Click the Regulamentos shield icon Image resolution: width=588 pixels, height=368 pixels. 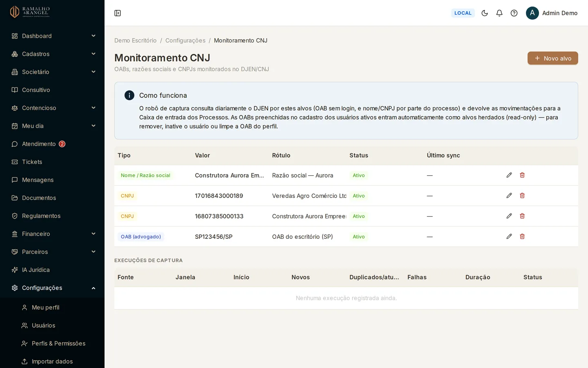click(x=15, y=216)
